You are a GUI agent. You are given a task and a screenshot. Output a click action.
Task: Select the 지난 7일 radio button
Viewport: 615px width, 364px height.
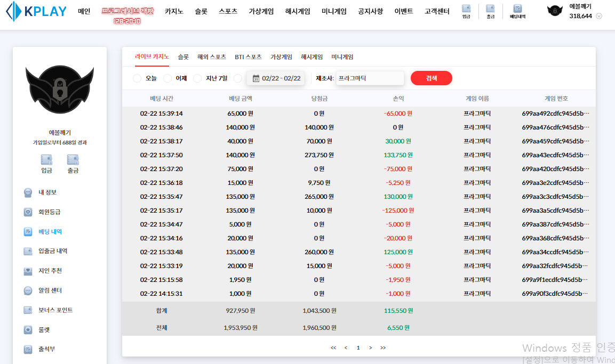pos(197,78)
